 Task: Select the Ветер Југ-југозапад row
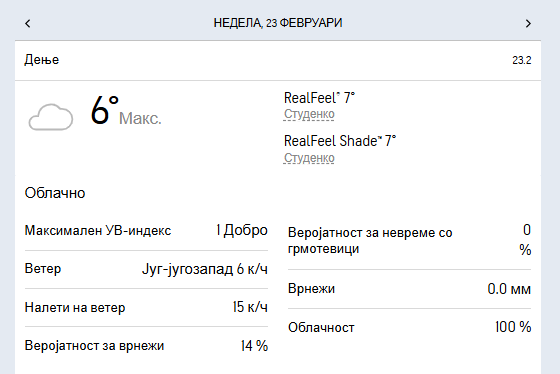[x=146, y=269]
